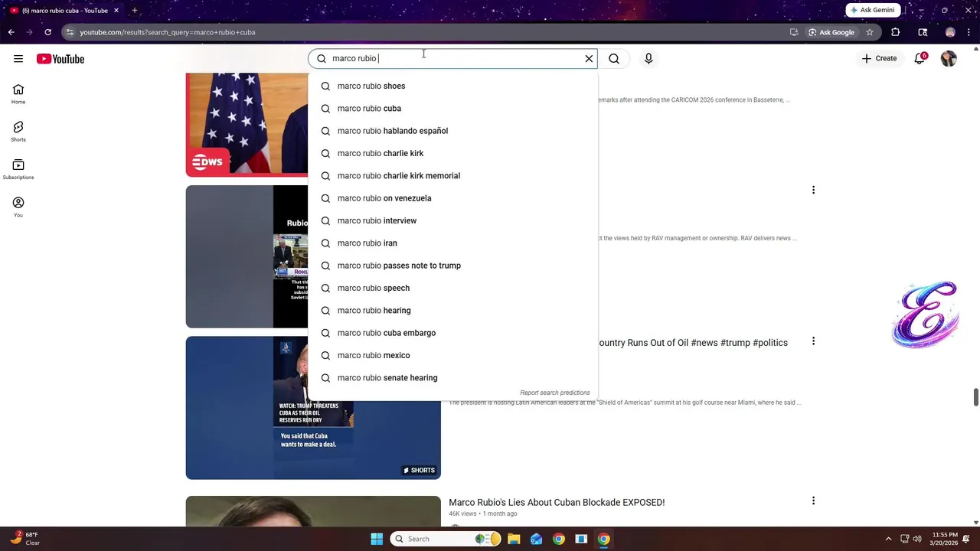This screenshot has width=980, height=551.
Task: Select suggestion 'marco rubio shoes'
Action: click(x=452, y=86)
